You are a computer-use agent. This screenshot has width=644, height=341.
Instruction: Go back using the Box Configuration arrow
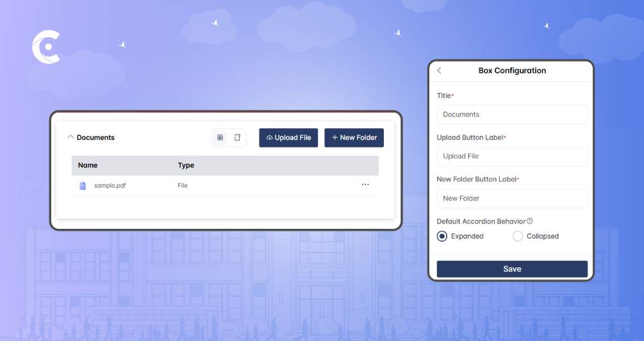pos(439,71)
